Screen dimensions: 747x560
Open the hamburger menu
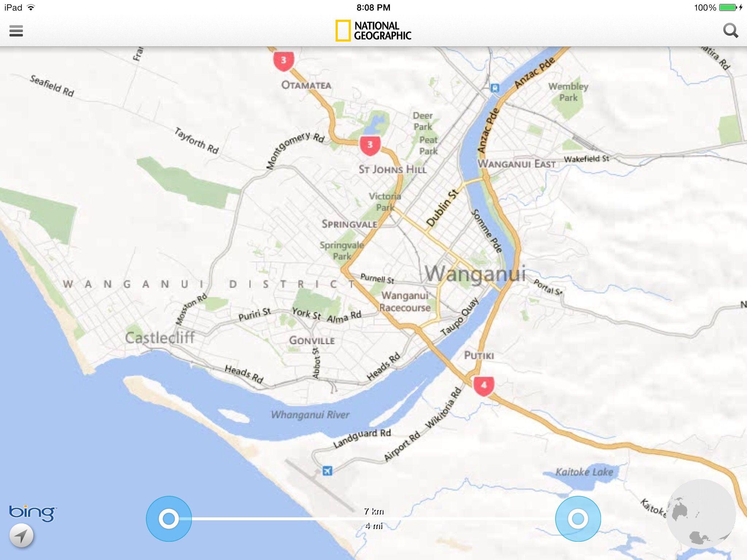16,31
